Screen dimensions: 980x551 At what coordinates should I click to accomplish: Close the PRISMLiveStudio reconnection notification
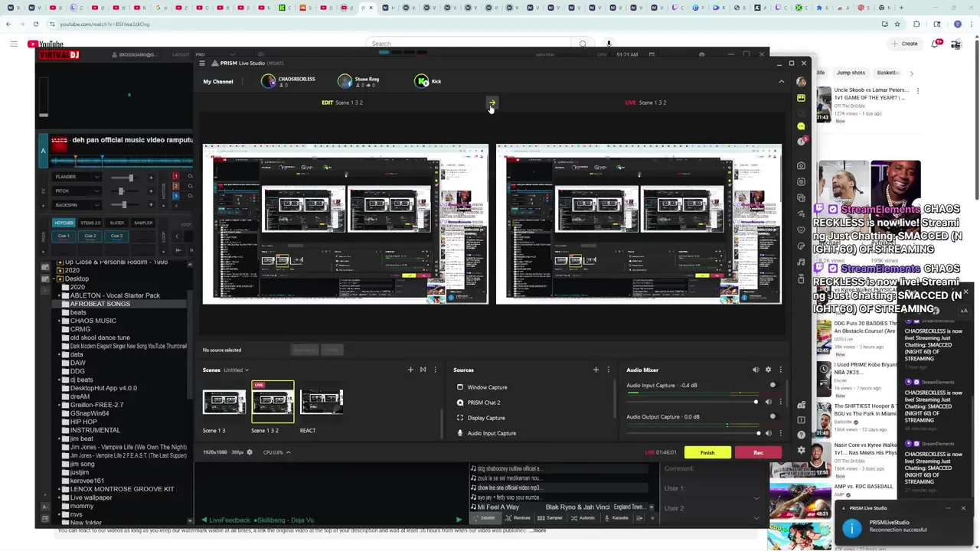(x=963, y=508)
